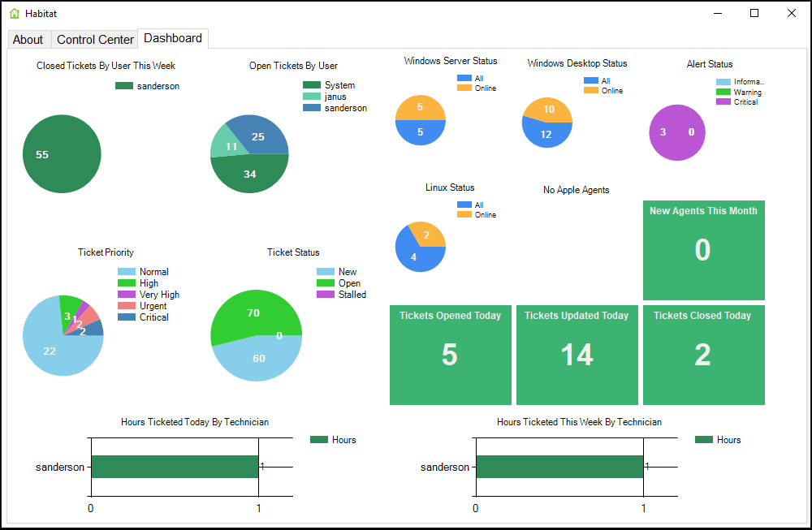Open the About tab

28,39
